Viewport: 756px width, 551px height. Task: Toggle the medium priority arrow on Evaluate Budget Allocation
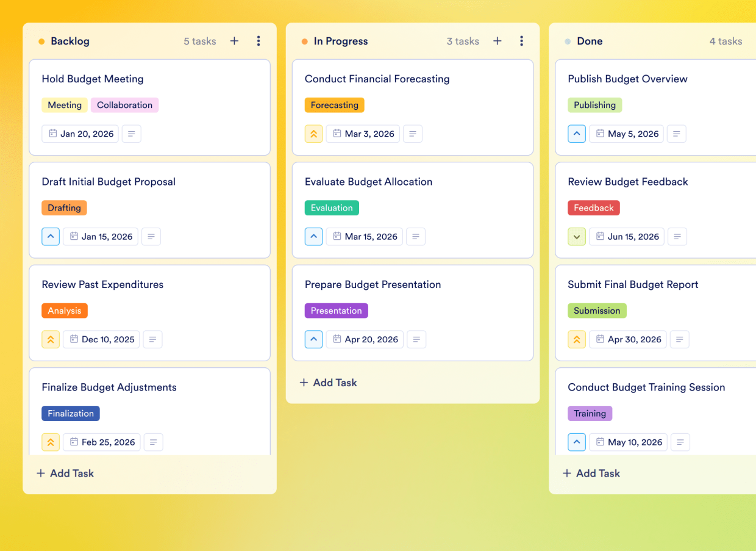[313, 236]
